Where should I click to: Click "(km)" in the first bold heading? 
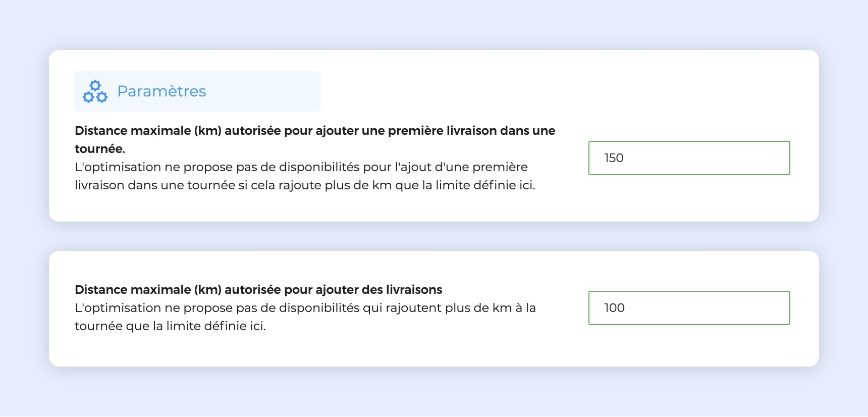[208, 131]
